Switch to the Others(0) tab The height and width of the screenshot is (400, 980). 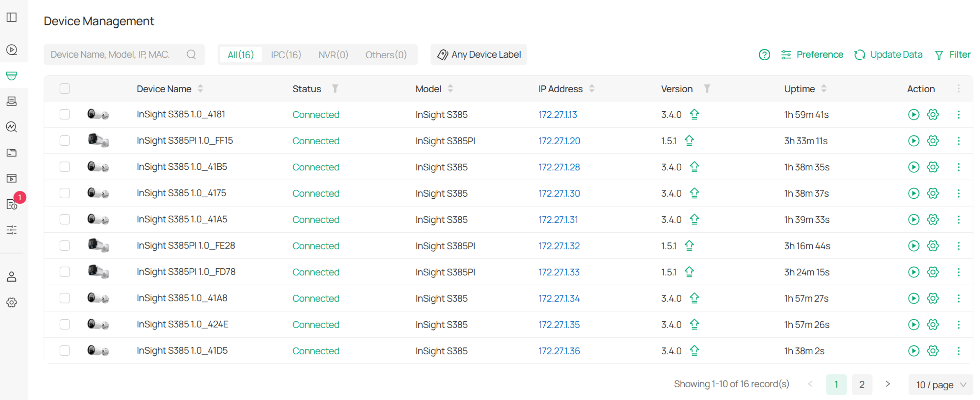click(x=386, y=55)
